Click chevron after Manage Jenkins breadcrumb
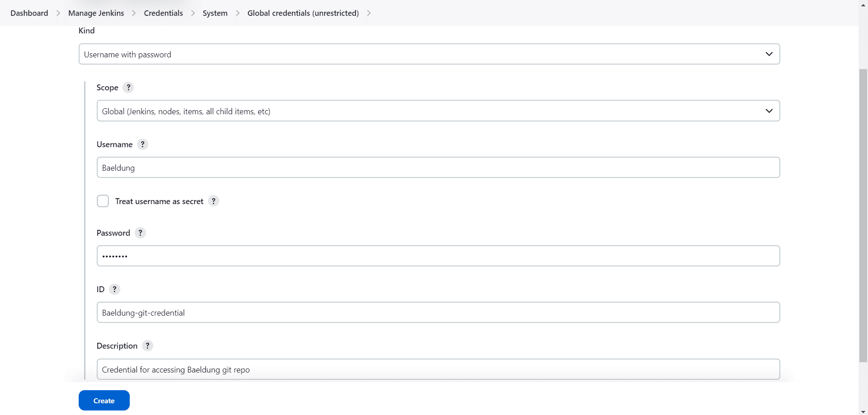868x415 pixels. (134, 13)
